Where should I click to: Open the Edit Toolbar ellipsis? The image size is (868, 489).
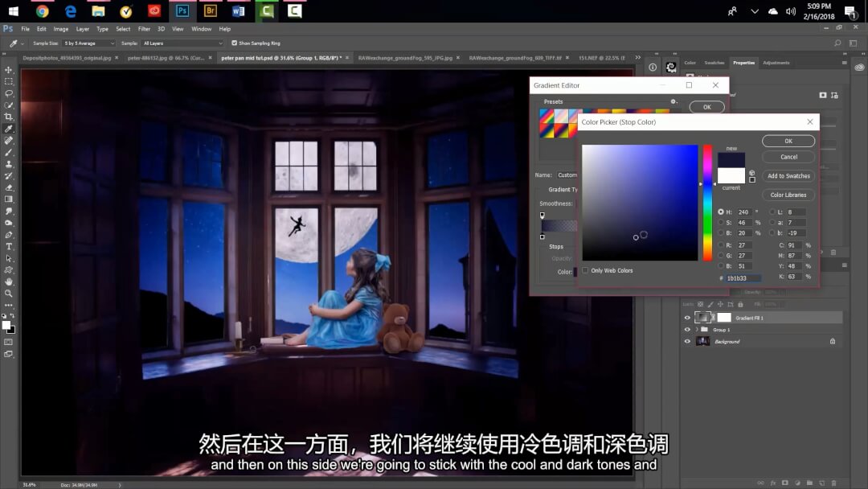pos(8,305)
